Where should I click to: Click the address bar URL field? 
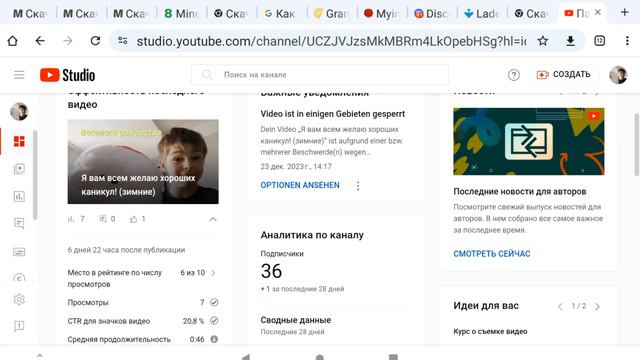(x=331, y=41)
